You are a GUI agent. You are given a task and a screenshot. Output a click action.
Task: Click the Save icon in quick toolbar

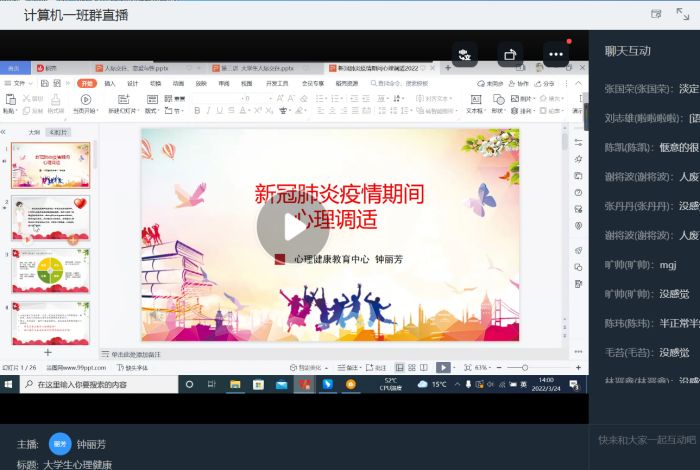point(44,83)
